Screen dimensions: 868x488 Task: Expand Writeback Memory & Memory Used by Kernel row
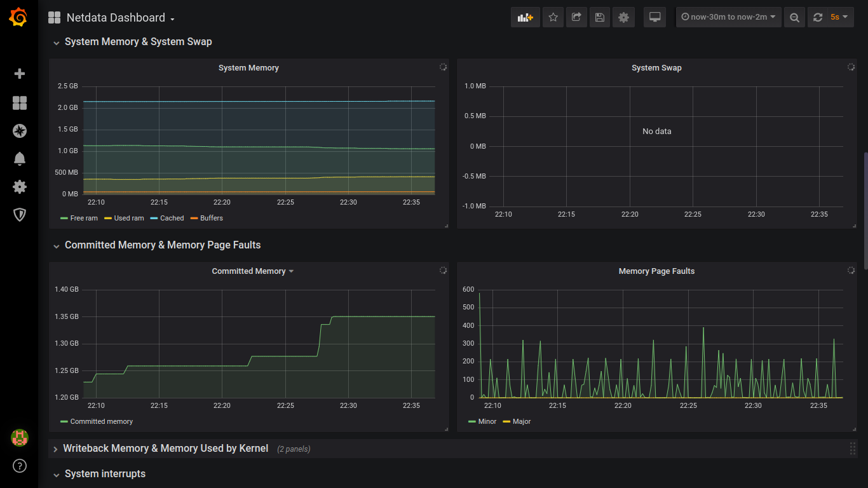click(x=165, y=449)
